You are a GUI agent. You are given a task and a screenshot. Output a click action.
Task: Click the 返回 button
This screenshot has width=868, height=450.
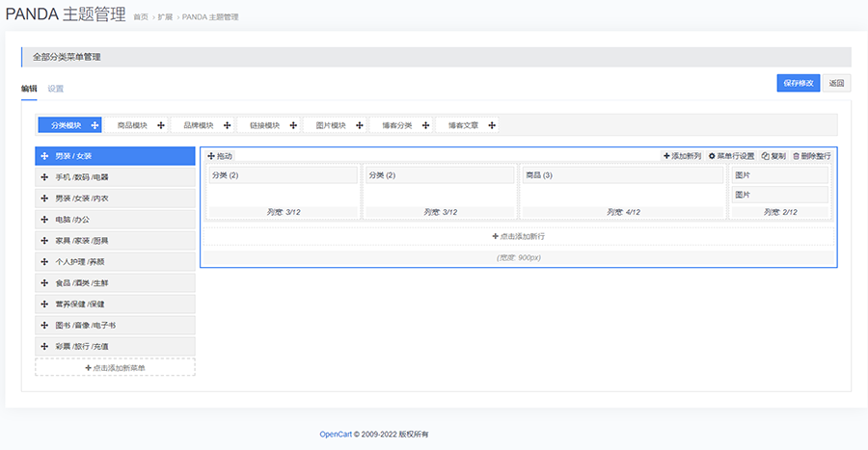(x=836, y=83)
